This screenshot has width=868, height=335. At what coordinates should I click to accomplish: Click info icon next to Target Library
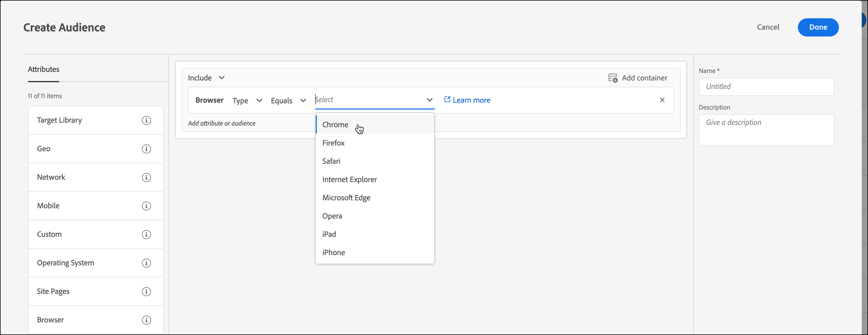146,120
